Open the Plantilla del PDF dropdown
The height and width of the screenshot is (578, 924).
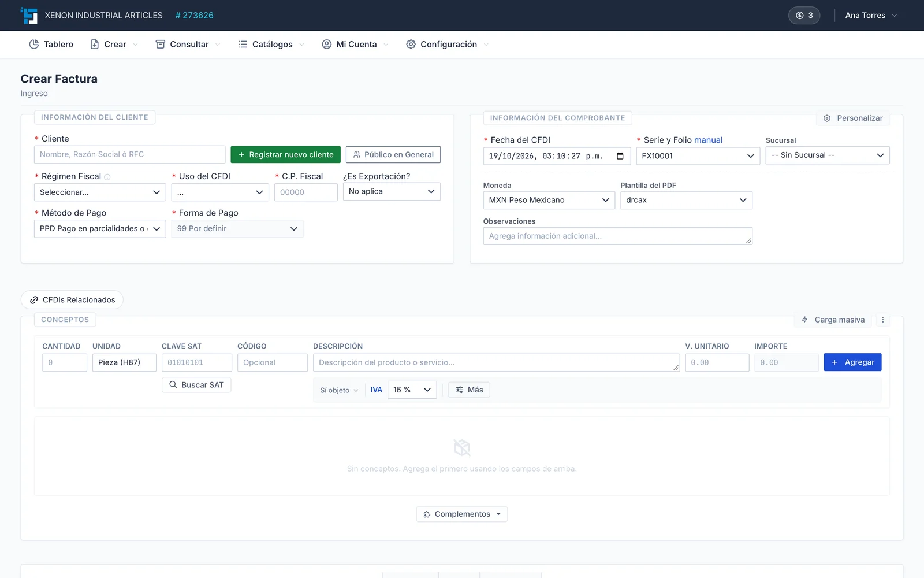pyautogui.click(x=687, y=200)
